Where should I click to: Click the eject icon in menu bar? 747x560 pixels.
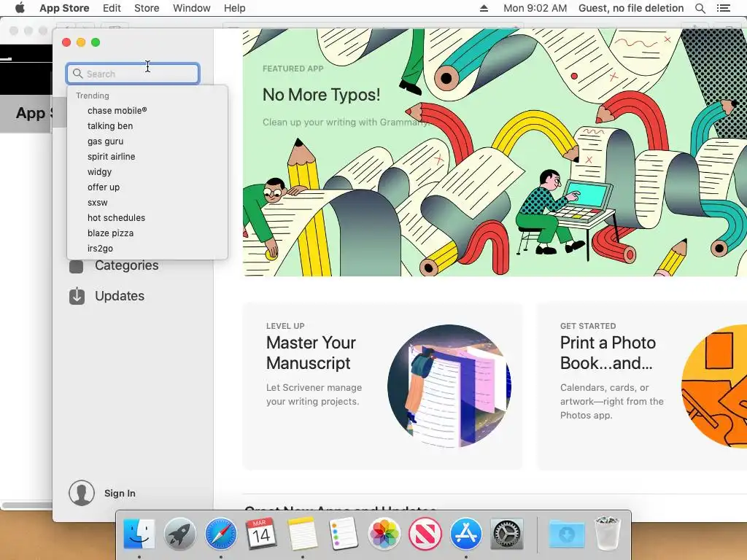click(x=484, y=8)
